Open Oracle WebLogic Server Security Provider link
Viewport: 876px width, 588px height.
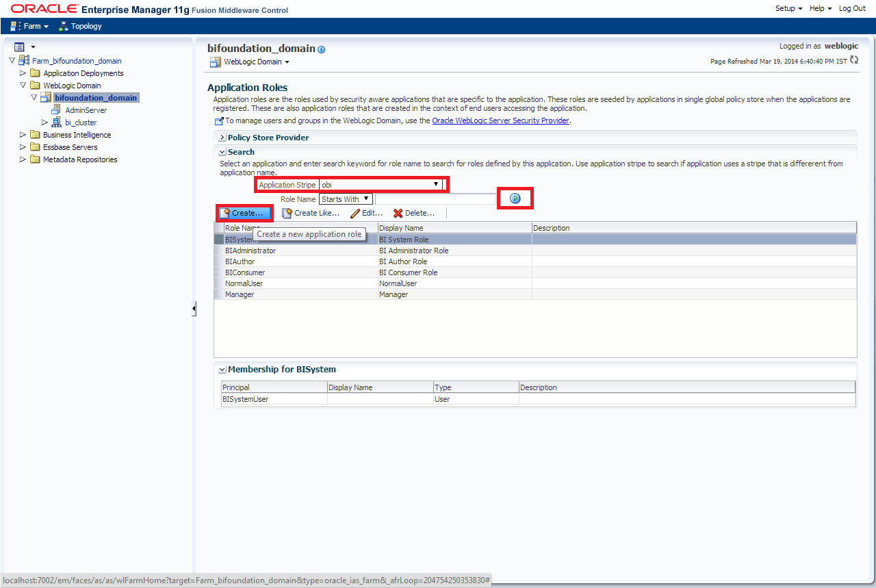click(500, 120)
